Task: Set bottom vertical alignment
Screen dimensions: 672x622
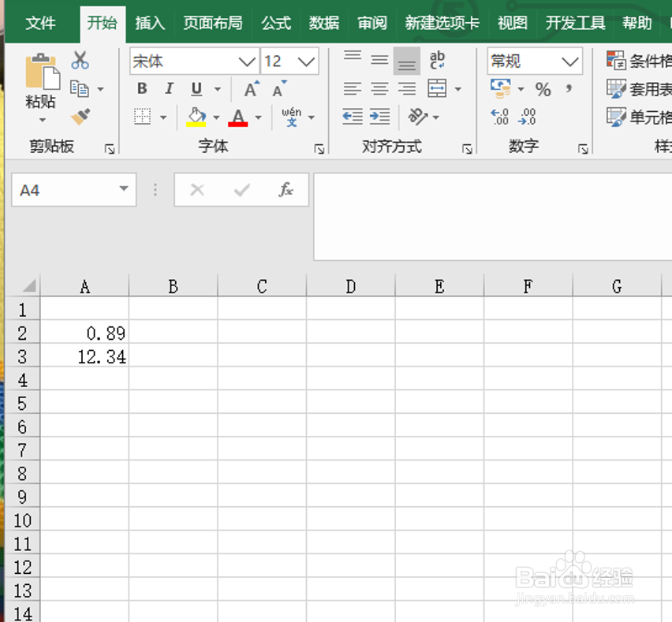Action: [407, 61]
